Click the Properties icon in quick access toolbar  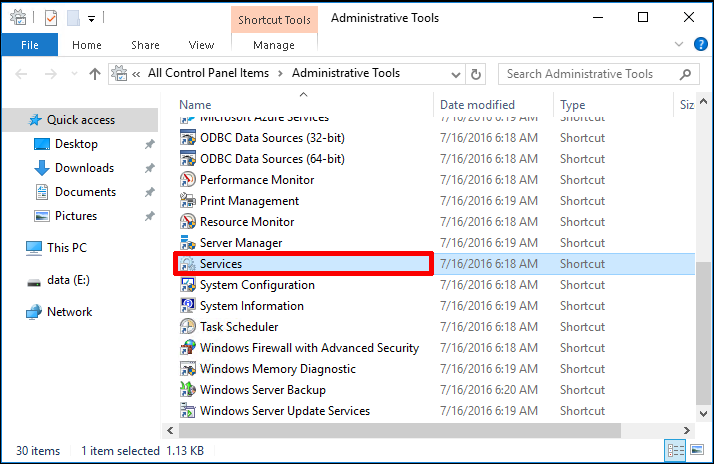coord(51,18)
